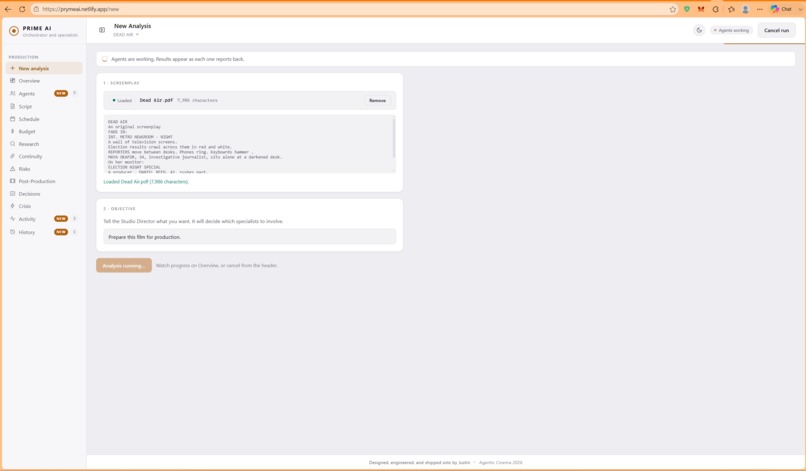Click the objective input field
This screenshot has width=806, height=471.
click(249, 237)
